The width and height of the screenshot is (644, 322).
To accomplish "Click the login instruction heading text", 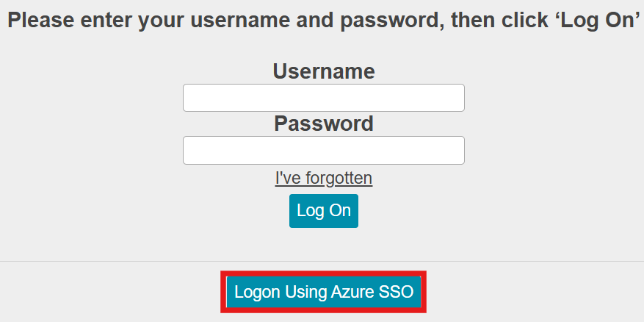I will 324,21.
